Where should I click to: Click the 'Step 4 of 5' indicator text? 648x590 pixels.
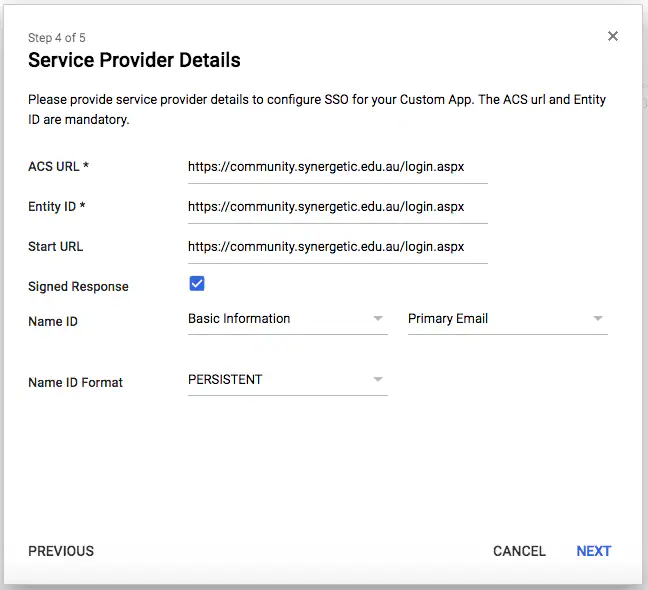click(57, 38)
